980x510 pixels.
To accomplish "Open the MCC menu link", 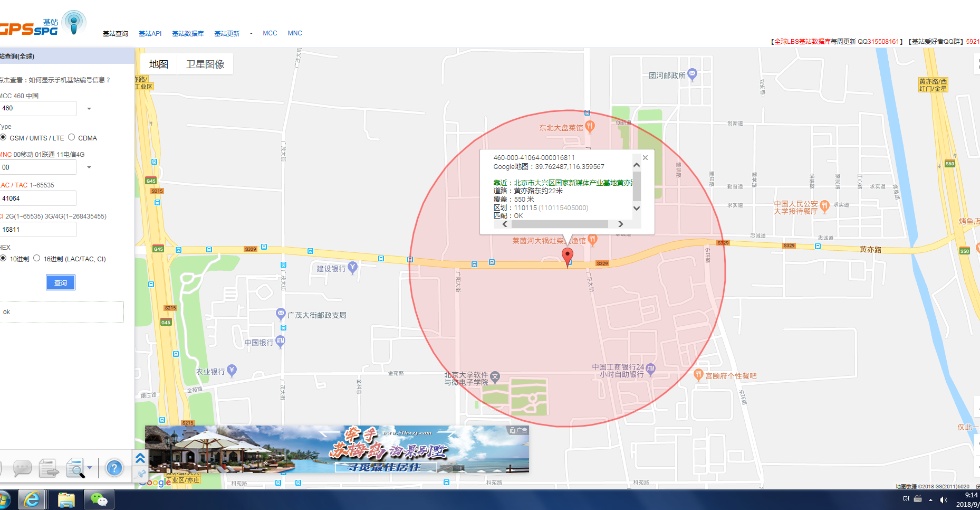I will tap(270, 33).
